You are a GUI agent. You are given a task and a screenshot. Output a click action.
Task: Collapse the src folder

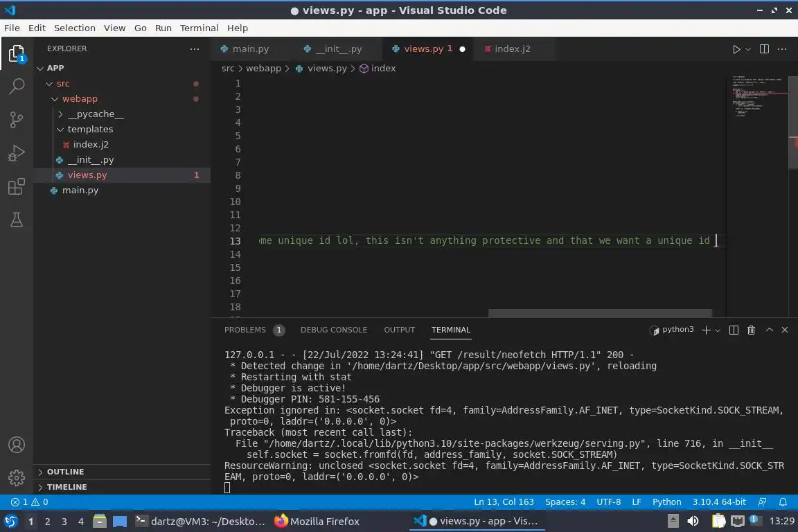[x=122, y=84]
